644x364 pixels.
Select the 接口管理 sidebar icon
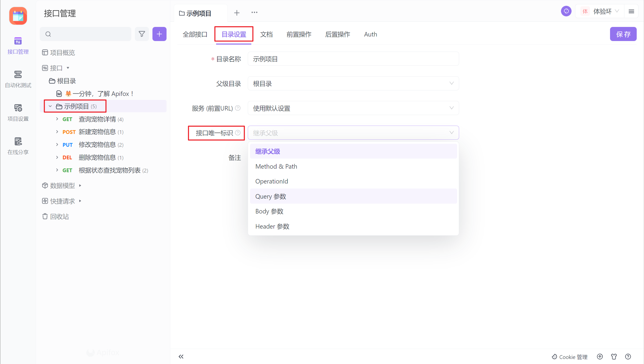click(18, 45)
